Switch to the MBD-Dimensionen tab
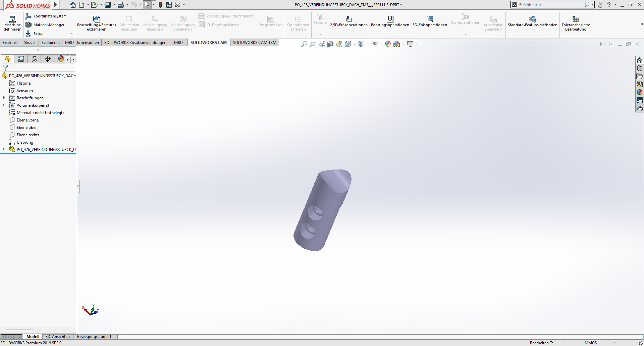This screenshot has width=644, height=346. [x=82, y=43]
